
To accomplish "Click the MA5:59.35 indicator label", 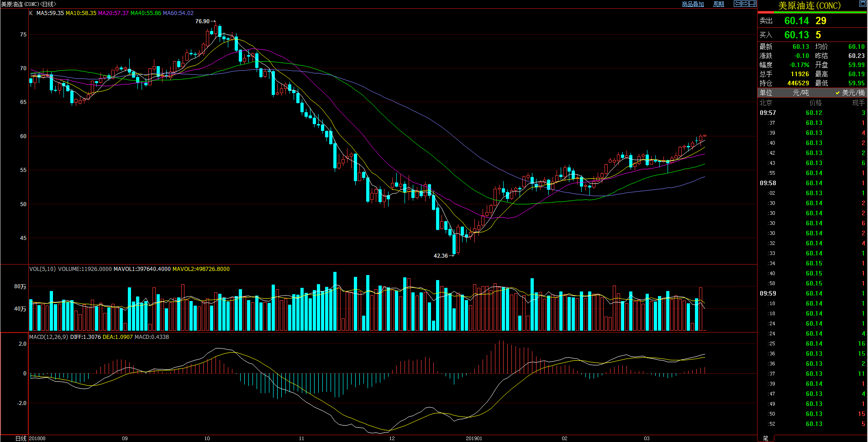I will 50,13.
